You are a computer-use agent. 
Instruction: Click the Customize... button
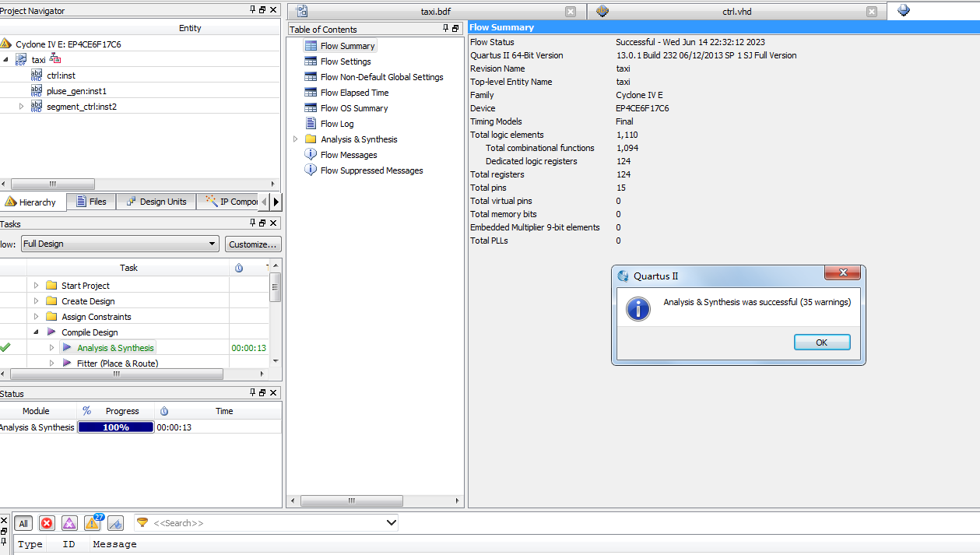click(x=253, y=244)
